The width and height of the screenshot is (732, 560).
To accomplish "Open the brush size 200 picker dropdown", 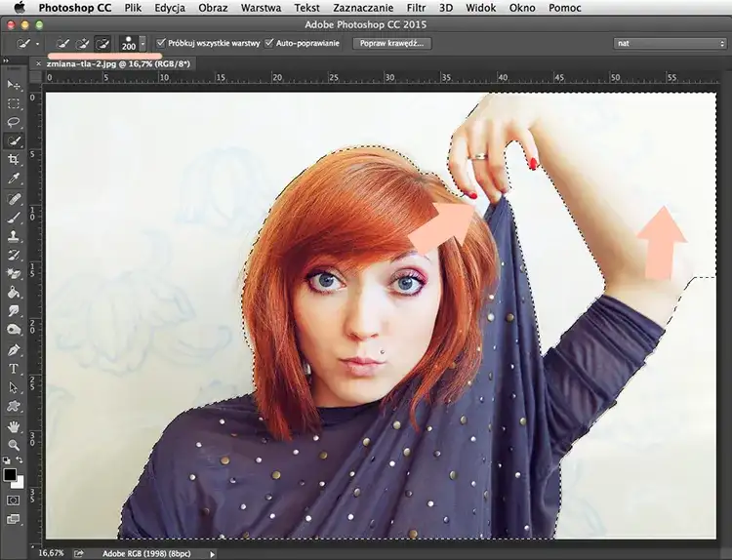I will pyautogui.click(x=143, y=44).
